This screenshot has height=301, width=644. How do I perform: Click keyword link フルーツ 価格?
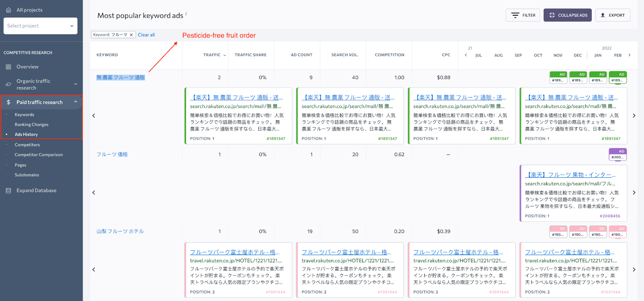[112, 155]
